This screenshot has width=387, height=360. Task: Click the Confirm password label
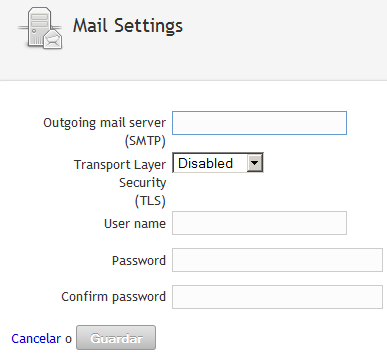click(113, 297)
